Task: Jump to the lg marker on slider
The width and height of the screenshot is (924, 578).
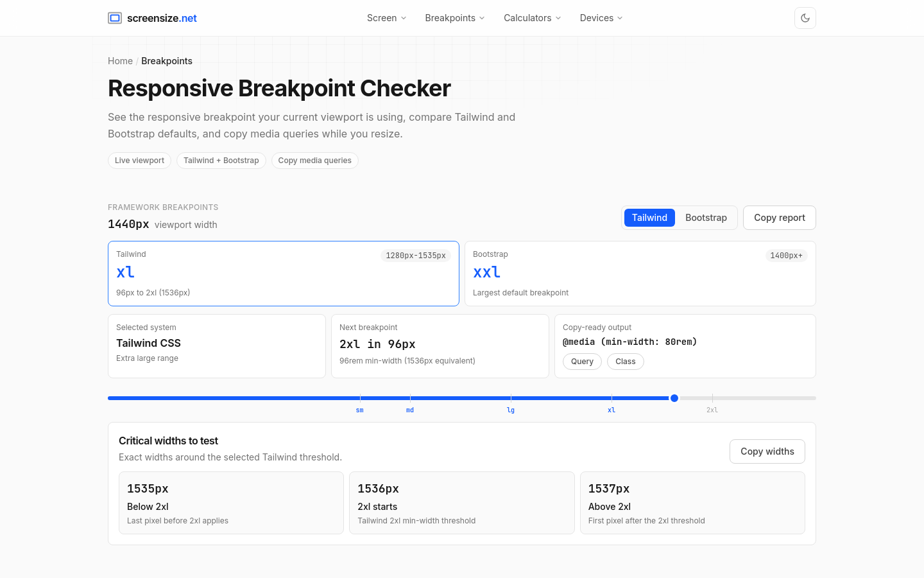Action: click(x=511, y=410)
